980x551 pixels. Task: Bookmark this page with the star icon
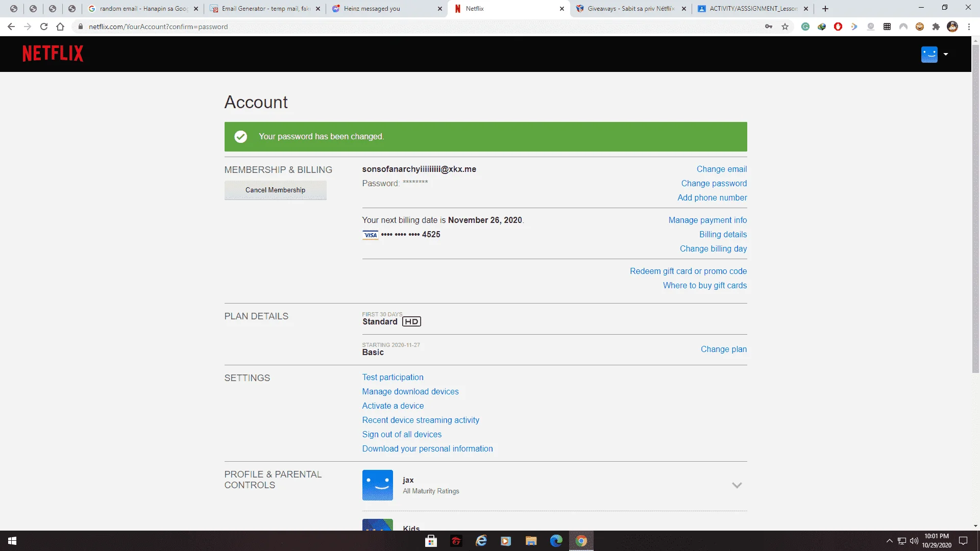pos(785,27)
